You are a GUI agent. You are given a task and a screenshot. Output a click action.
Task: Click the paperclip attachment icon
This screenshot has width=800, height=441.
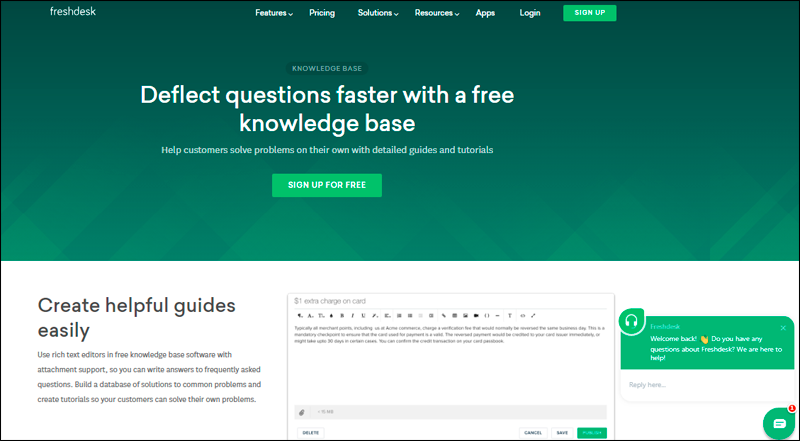point(302,412)
